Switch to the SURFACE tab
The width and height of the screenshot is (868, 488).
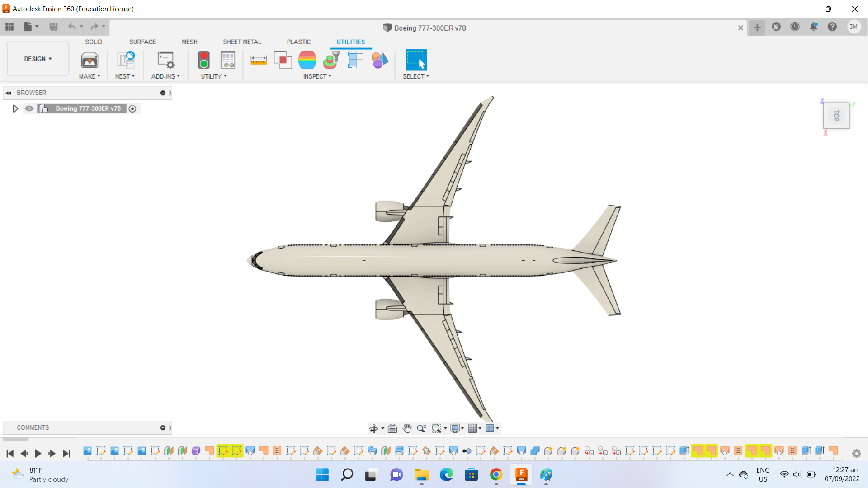(142, 42)
